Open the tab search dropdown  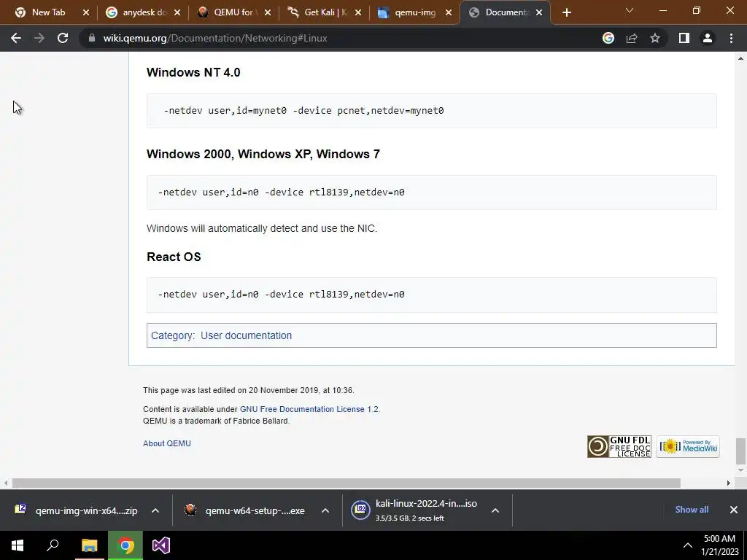tap(630, 10)
